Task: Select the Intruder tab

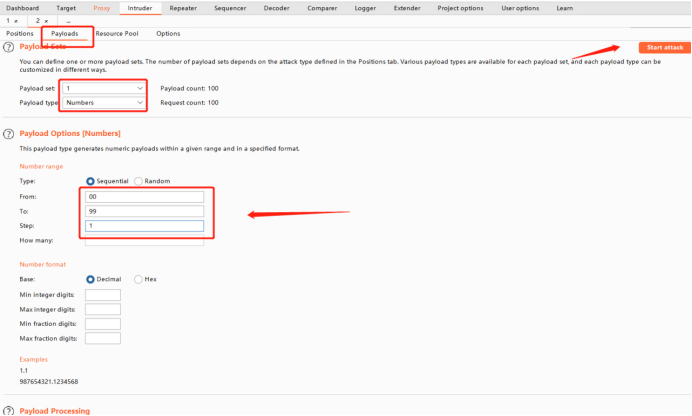Action: click(140, 8)
